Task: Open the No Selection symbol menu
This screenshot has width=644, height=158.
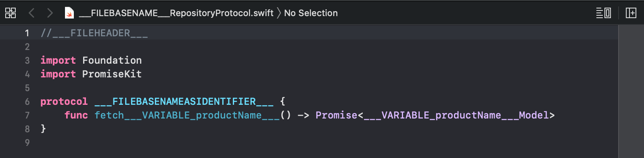Action: (x=311, y=13)
